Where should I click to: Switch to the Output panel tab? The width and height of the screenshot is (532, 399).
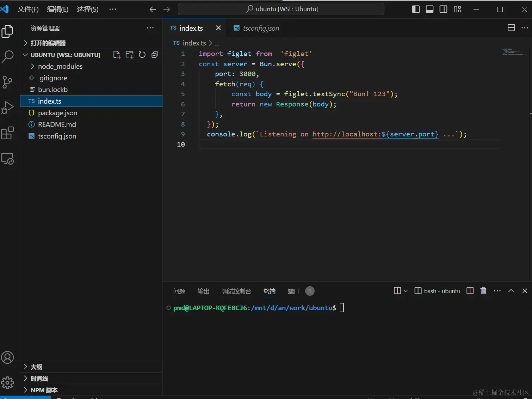(x=203, y=291)
